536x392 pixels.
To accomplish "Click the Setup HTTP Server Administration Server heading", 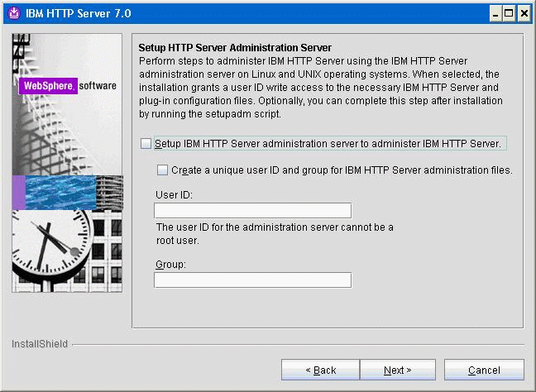I will (235, 47).
